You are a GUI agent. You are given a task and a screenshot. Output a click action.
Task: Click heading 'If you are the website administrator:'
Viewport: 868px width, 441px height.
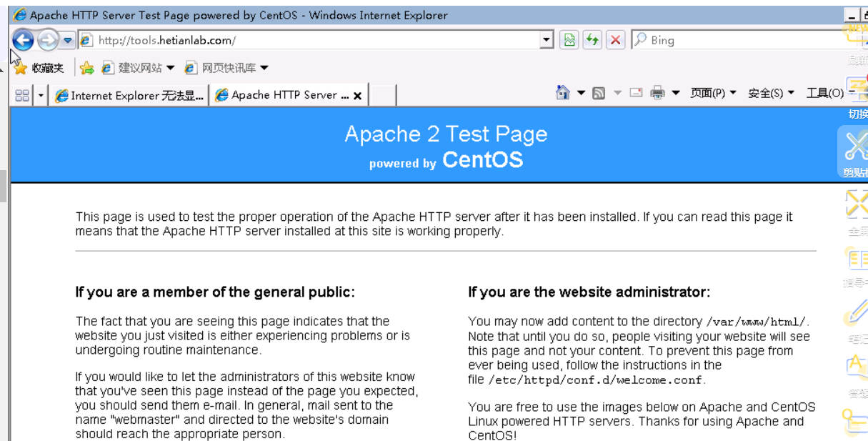pos(589,292)
